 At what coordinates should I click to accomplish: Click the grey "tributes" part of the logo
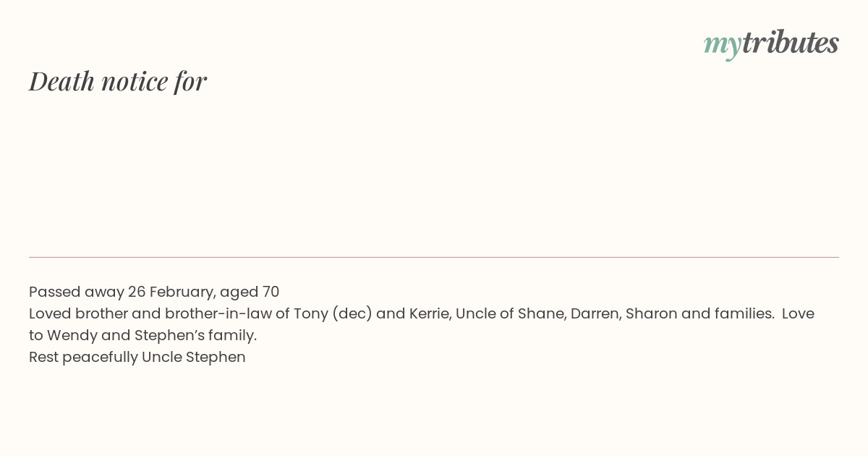(x=791, y=42)
